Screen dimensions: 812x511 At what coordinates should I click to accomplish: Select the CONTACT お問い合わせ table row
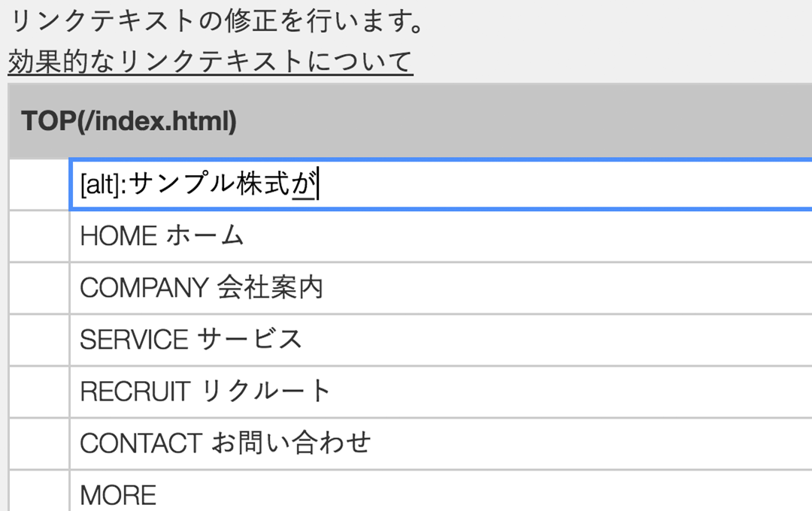coord(376,443)
